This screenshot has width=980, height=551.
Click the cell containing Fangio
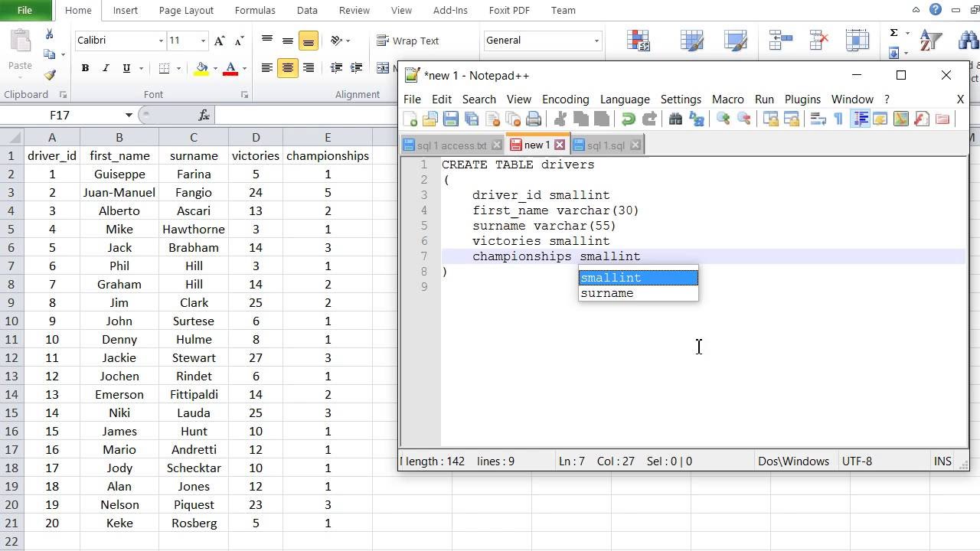194,192
